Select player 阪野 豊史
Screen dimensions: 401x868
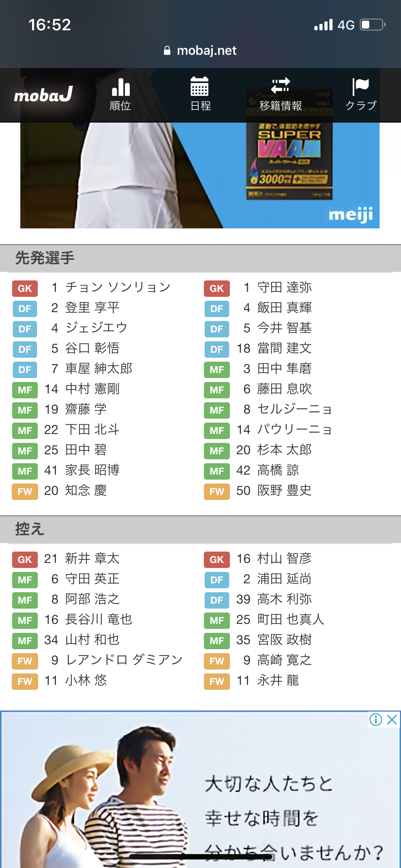pyautogui.click(x=284, y=491)
